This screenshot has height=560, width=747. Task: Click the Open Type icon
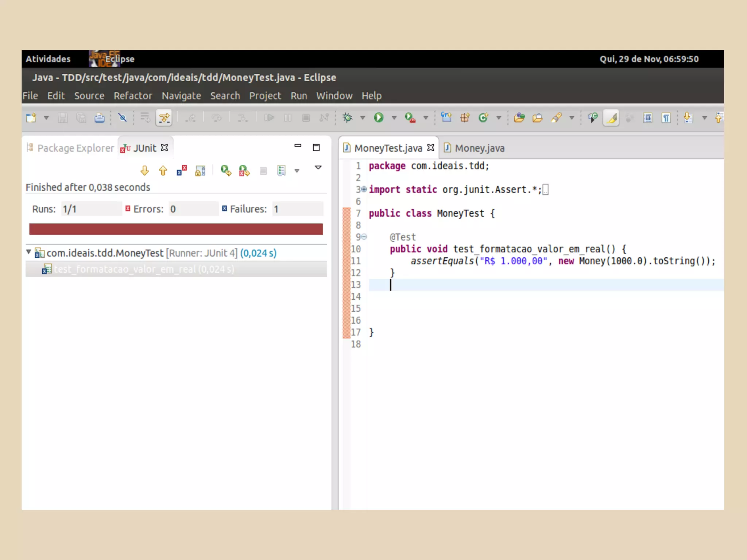(x=519, y=117)
